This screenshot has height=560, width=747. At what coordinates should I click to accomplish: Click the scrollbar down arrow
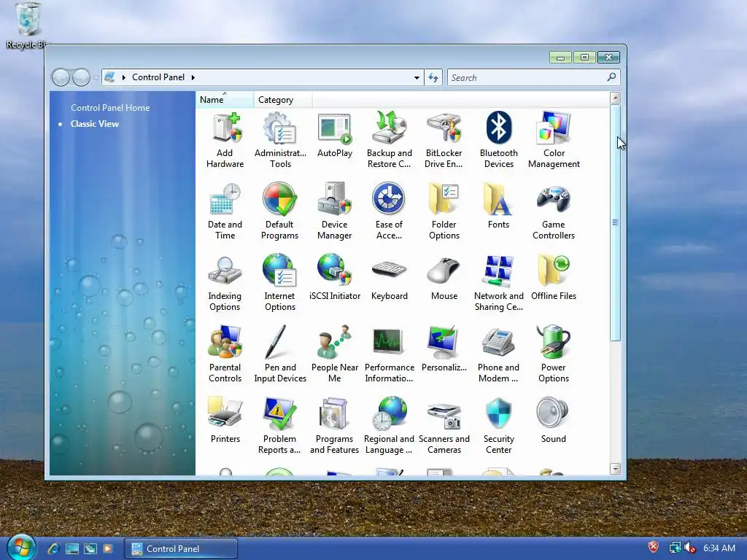click(x=615, y=469)
